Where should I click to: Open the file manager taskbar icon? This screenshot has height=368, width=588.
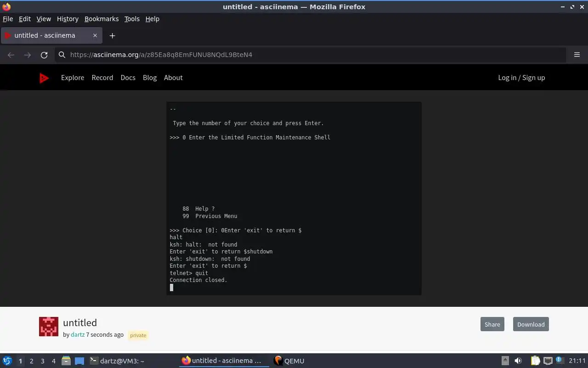(x=66, y=361)
